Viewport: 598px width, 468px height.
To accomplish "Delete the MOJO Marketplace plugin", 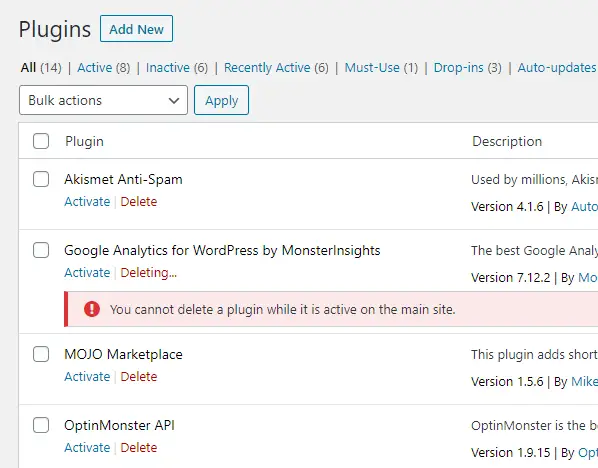I will click(139, 376).
